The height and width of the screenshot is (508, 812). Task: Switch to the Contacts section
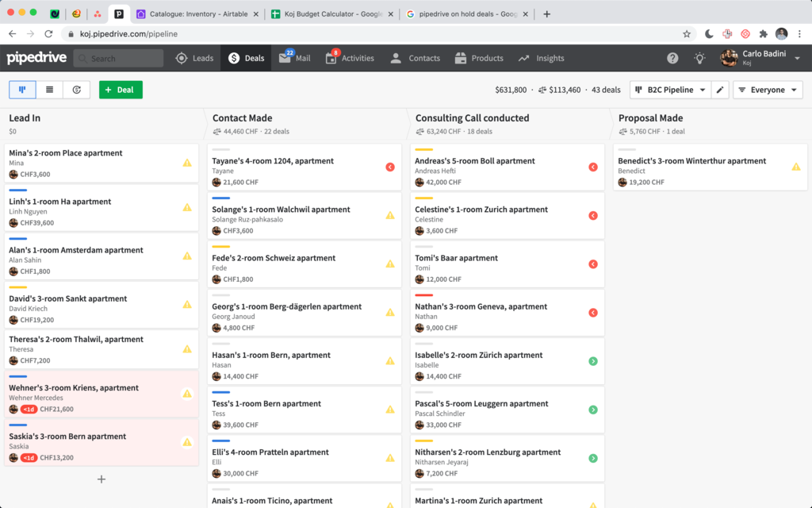coord(424,57)
